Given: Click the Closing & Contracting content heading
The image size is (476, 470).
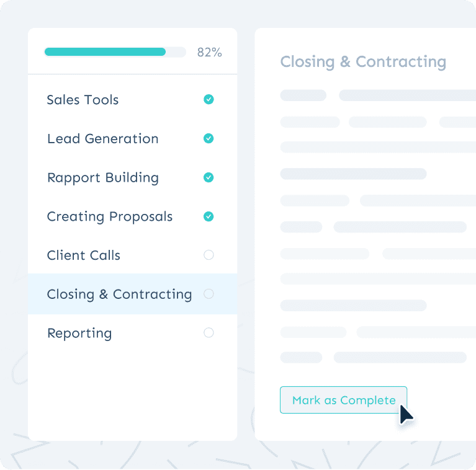Looking at the screenshot, I should click(x=363, y=62).
